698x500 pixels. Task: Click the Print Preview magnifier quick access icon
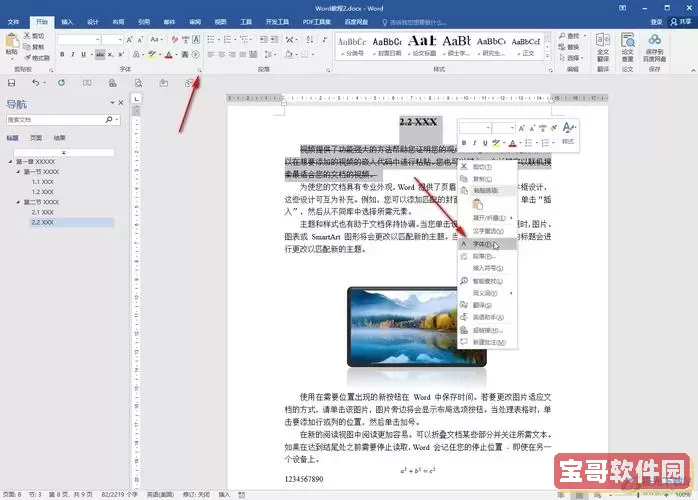coord(138,83)
